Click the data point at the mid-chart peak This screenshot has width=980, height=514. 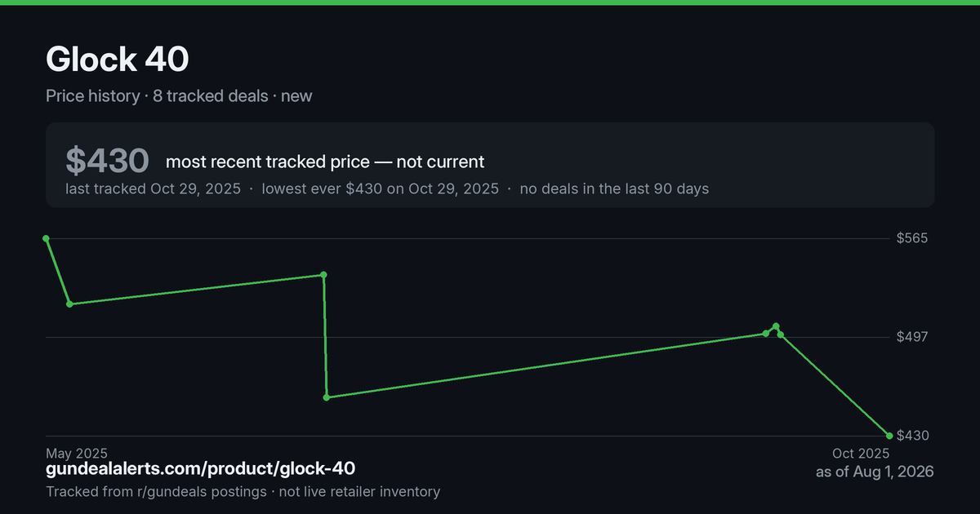click(x=324, y=275)
